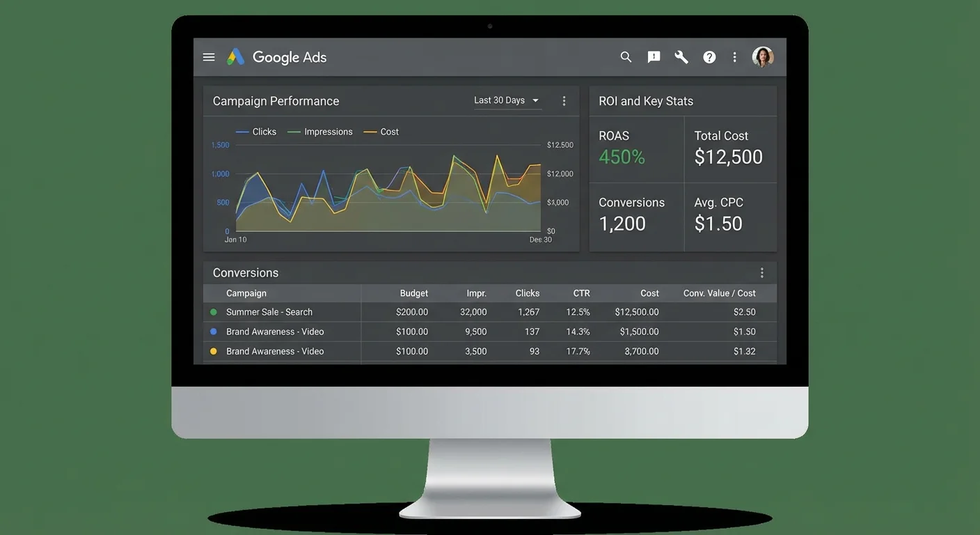
Task: Sort by the Campaign column header
Action: coord(246,293)
